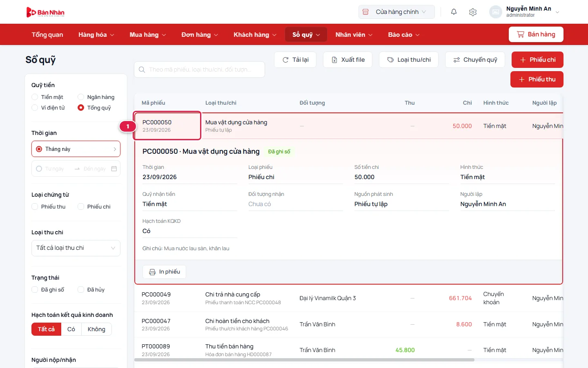This screenshot has width=588, height=368.
Task: Click the Chuyển quỹ button
Action: [x=475, y=60]
